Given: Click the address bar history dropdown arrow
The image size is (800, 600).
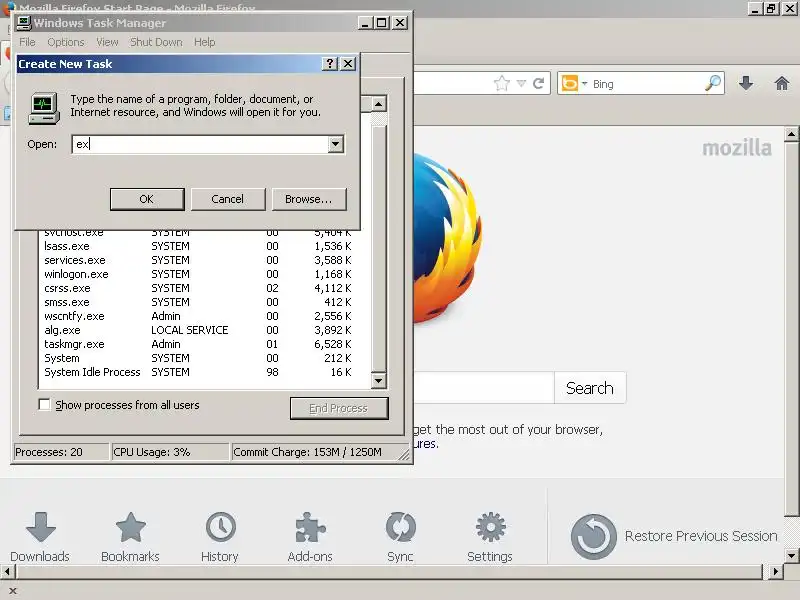Looking at the screenshot, I should pyautogui.click(x=521, y=83).
